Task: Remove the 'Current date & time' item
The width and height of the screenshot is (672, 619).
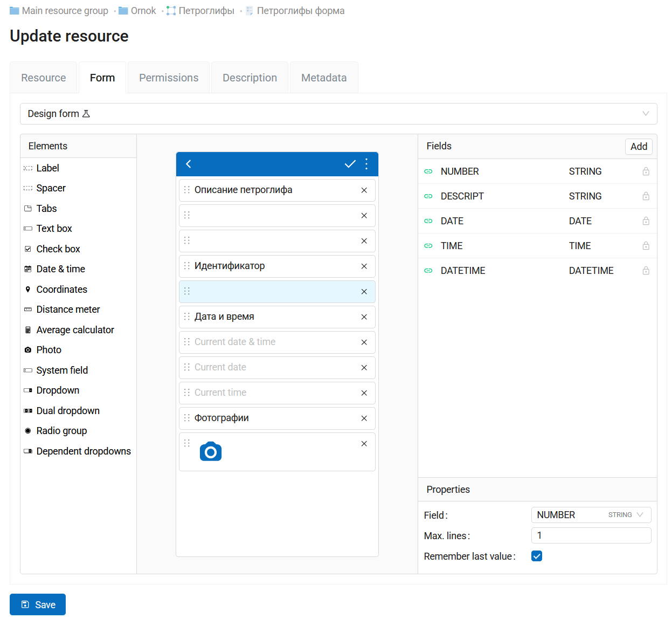Action: click(x=364, y=342)
